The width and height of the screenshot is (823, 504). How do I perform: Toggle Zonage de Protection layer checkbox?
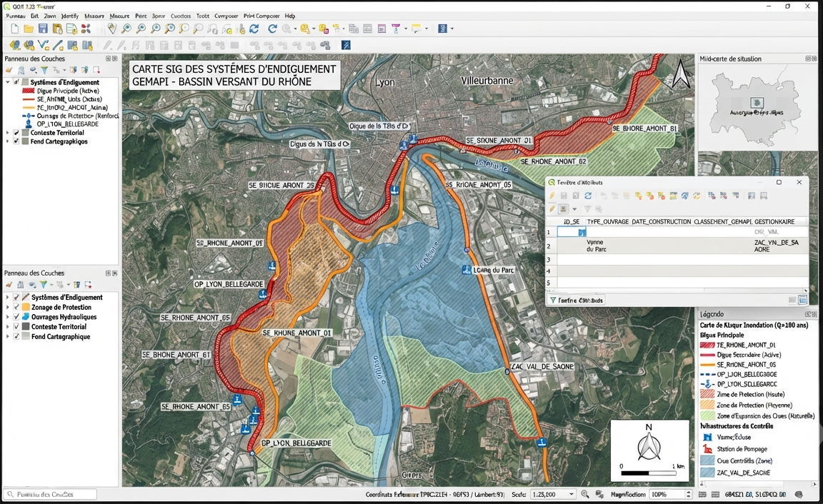tap(16, 308)
